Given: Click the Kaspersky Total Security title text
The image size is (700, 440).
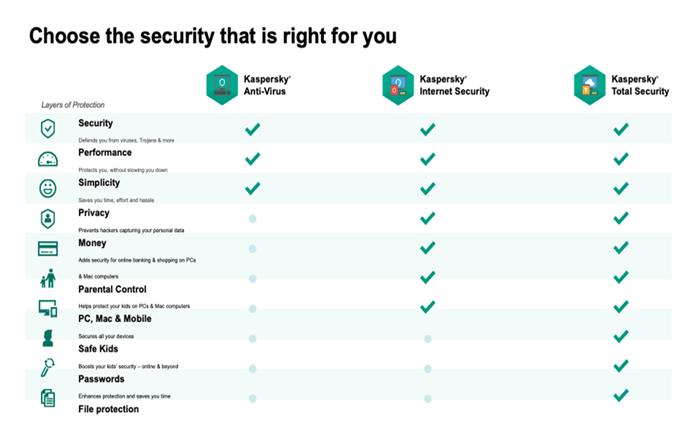Looking at the screenshot, I should point(640,85).
